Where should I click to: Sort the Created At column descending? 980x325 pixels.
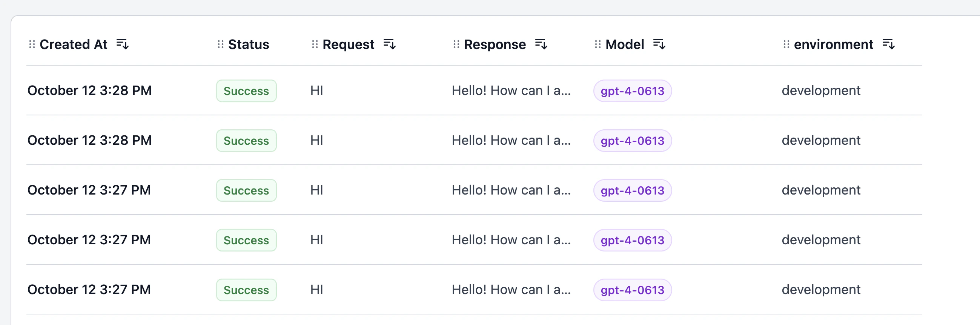(x=123, y=44)
